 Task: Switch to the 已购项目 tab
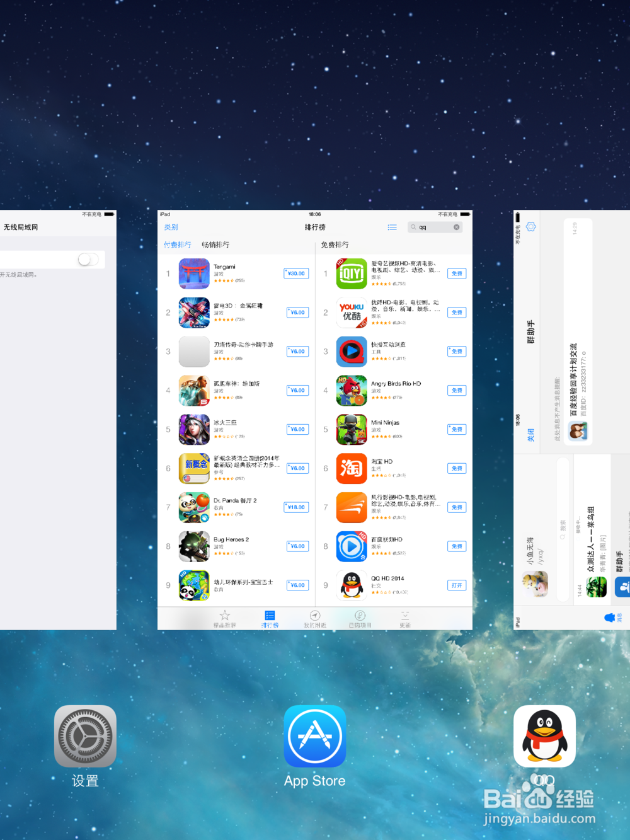360,619
